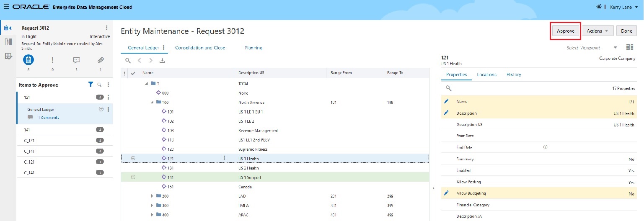The image size is (644, 221).
Task: Select node 120 Supremo Fitness
Action: pos(275,149)
